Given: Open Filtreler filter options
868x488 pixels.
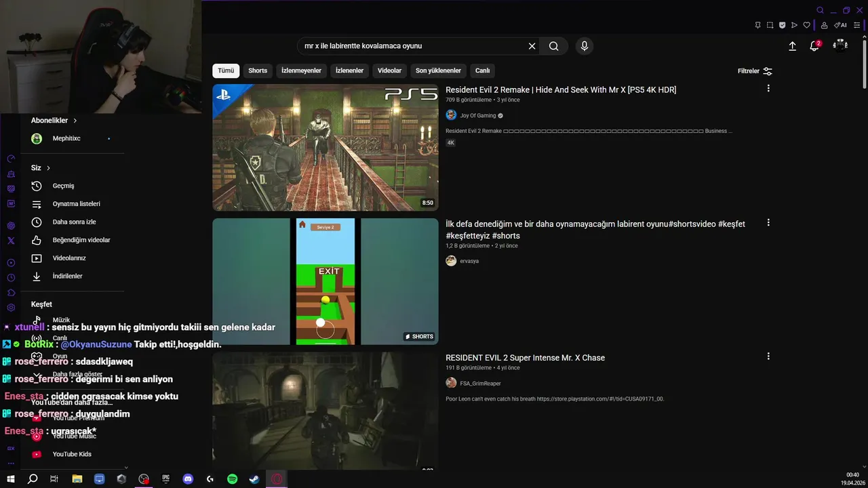Looking at the screenshot, I should point(755,71).
